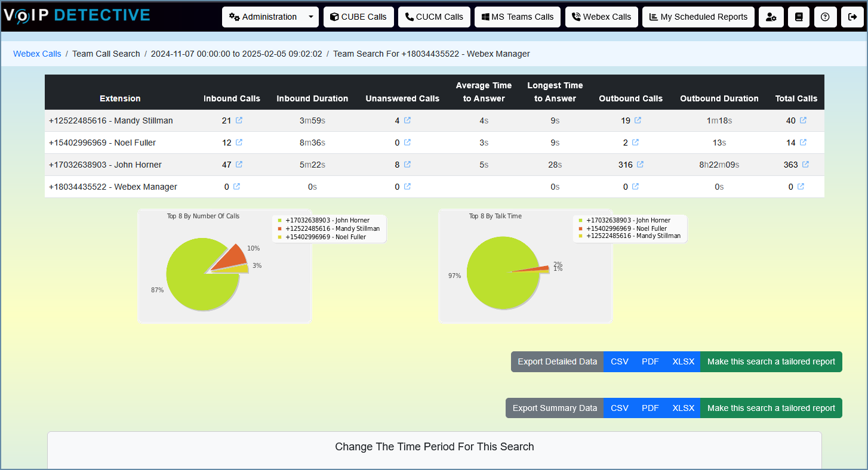Open John Horner outbound calls link icon
This screenshot has width=868, height=470.
click(640, 165)
